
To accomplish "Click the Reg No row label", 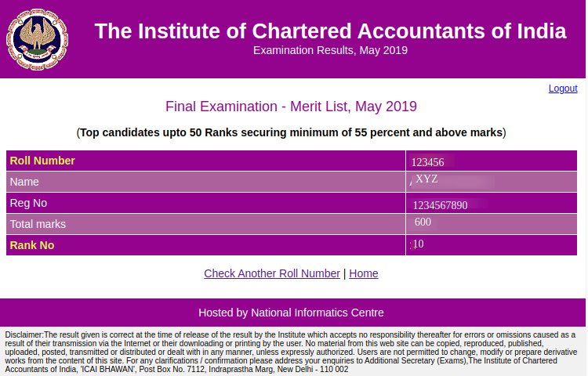I will (x=29, y=203).
